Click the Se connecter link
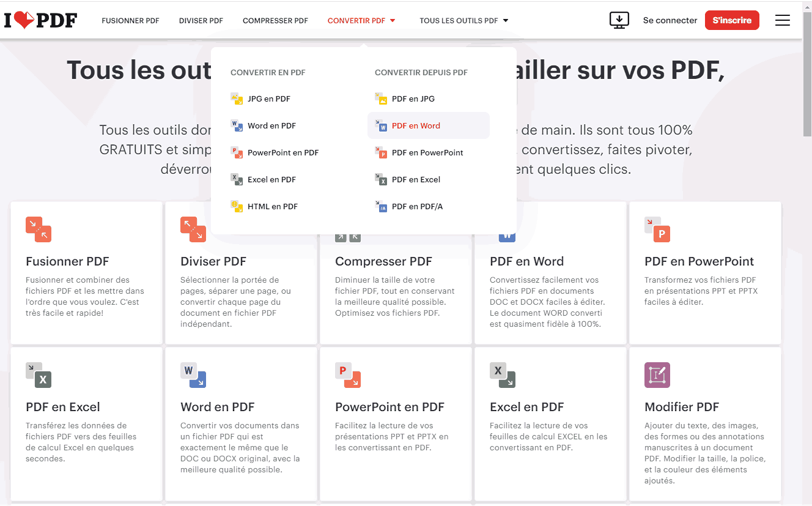 point(670,20)
